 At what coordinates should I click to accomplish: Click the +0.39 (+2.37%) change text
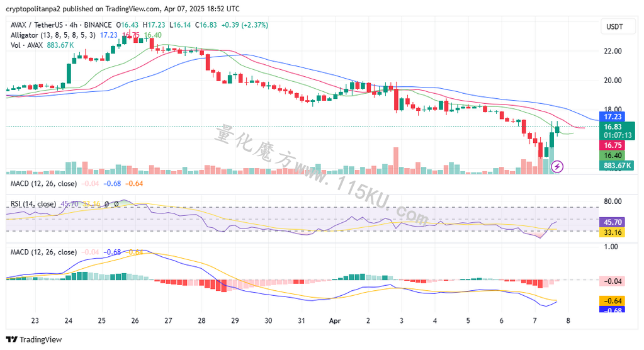point(244,25)
